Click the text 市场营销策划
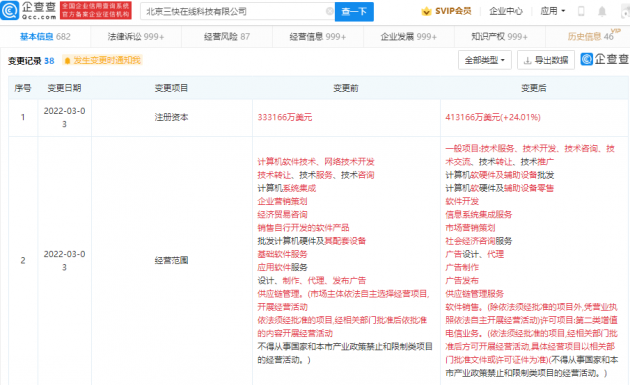 (470, 228)
